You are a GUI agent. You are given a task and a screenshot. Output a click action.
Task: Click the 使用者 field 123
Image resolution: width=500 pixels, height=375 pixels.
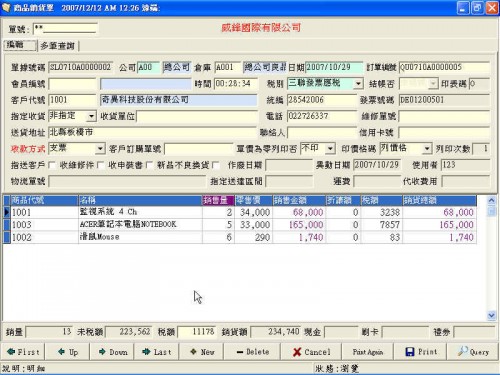[x=465, y=165]
